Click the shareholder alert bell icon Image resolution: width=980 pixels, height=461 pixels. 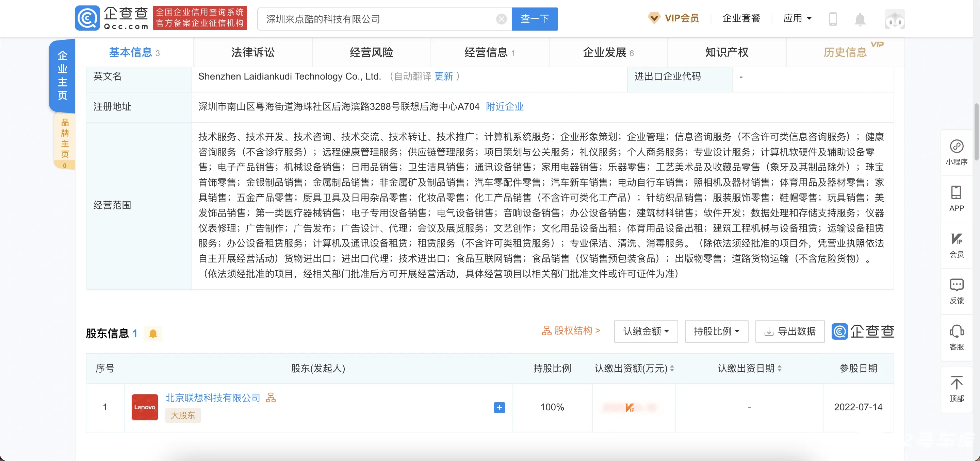pos(153,334)
